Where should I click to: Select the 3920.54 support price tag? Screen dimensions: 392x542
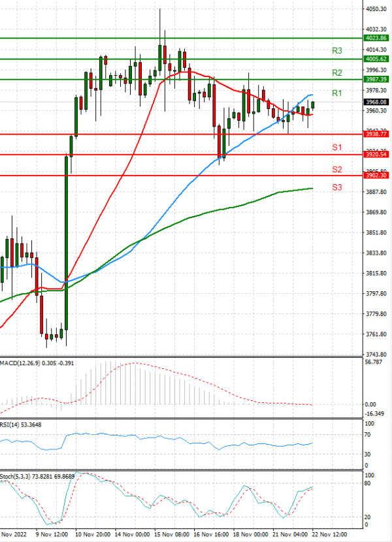376,154
